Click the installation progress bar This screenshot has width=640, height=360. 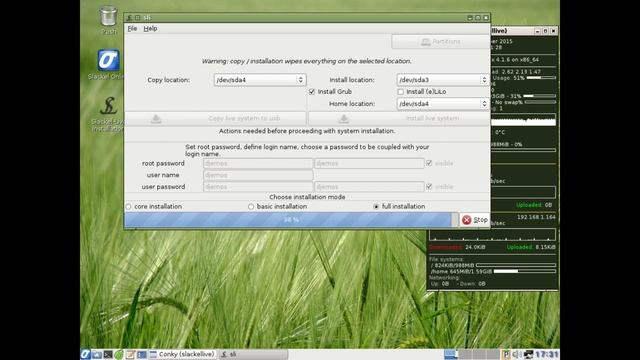tap(291, 220)
